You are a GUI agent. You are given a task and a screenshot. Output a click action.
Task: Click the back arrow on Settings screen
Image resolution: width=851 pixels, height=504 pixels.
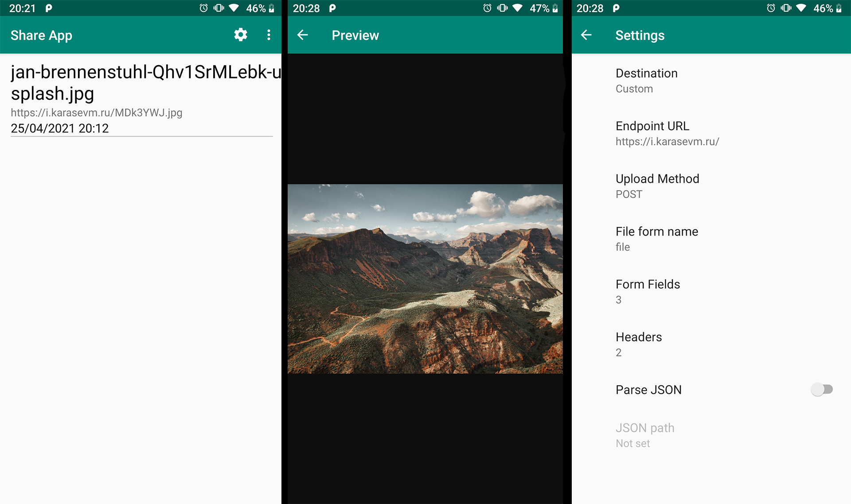point(586,35)
